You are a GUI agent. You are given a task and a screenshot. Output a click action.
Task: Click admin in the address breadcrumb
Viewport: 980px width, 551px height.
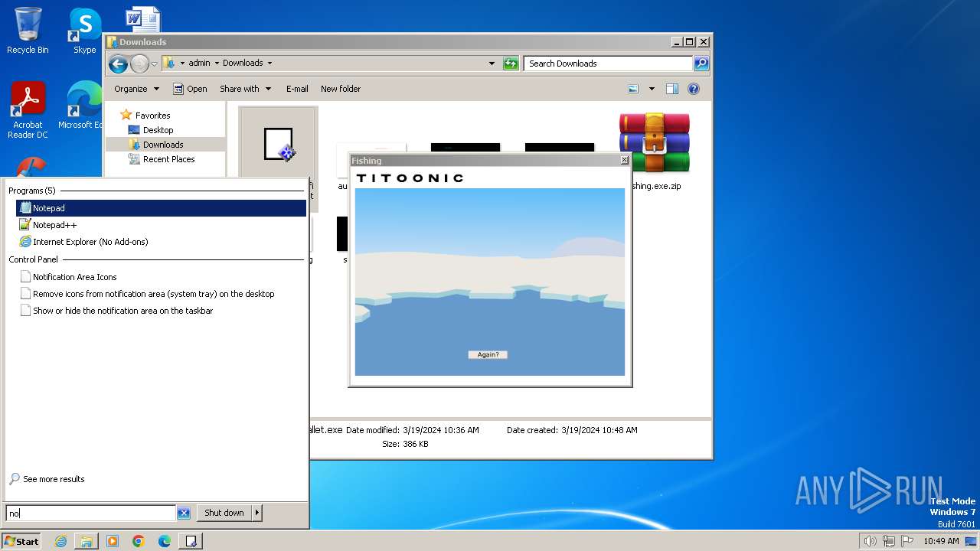199,64
